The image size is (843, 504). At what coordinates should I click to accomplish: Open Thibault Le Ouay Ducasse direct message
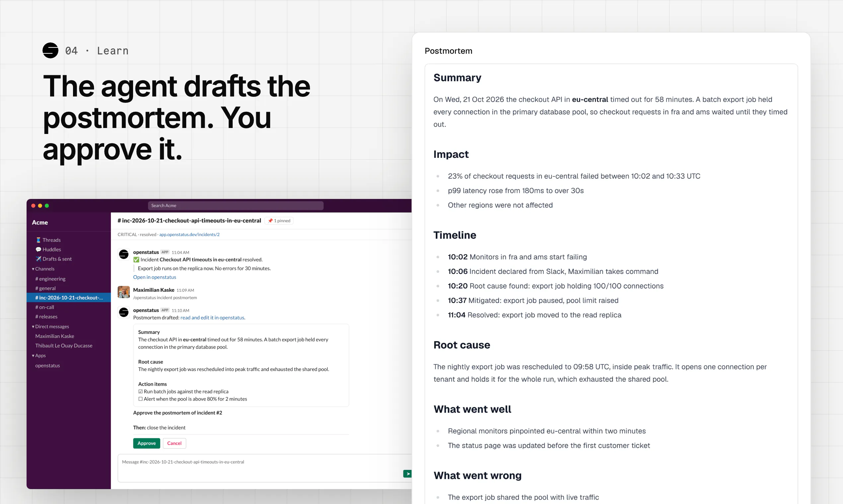[x=64, y=346]
